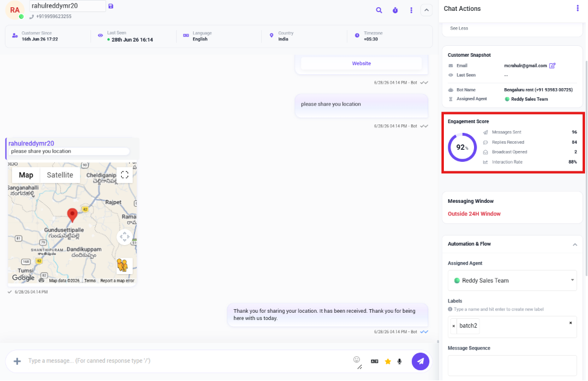Click the Message Sequence field
This screenshot has height=381, width=588.
point(512,365)
